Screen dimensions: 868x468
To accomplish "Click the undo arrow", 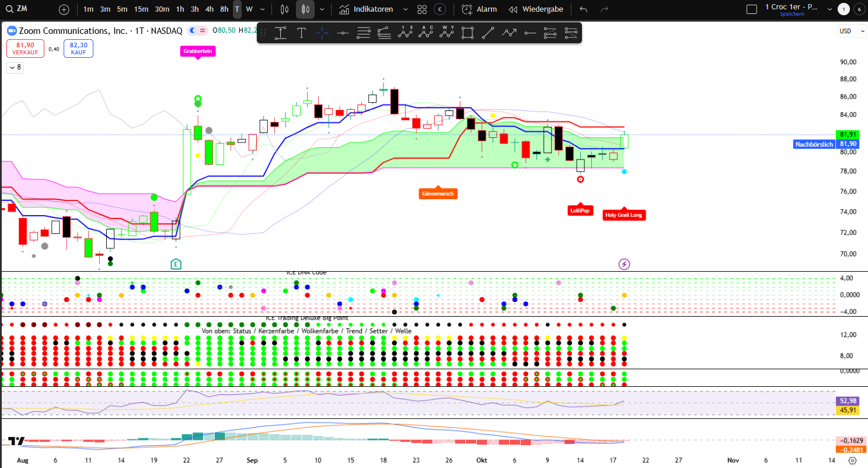I will tap(583, 9).
